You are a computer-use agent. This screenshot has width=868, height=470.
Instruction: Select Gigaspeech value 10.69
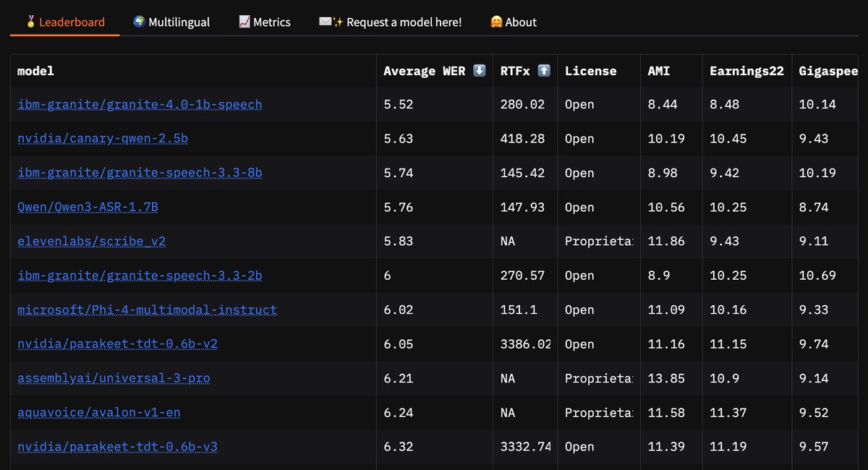[x=817, y=275]
